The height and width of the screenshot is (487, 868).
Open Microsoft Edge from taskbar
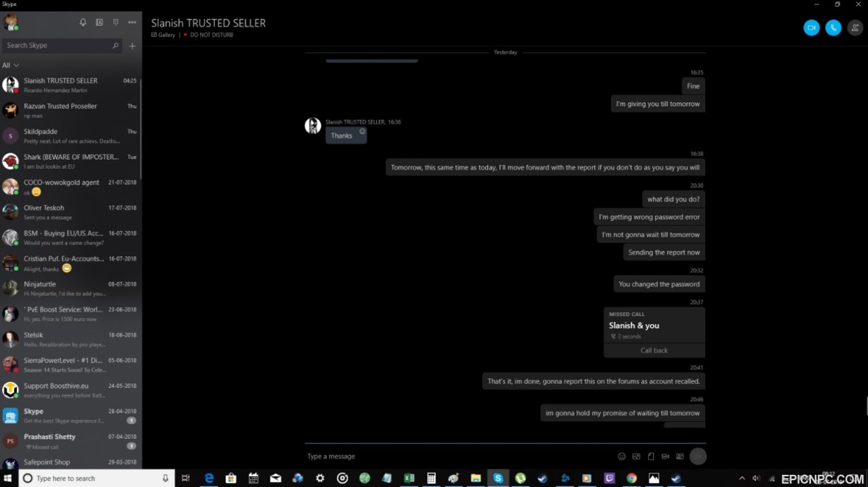point(210,478)
